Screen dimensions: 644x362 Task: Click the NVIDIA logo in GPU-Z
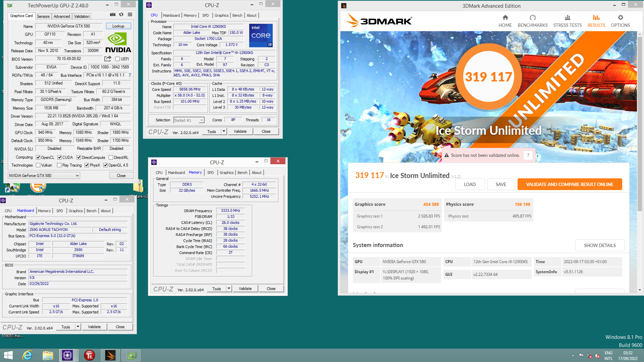pos(118,43)
